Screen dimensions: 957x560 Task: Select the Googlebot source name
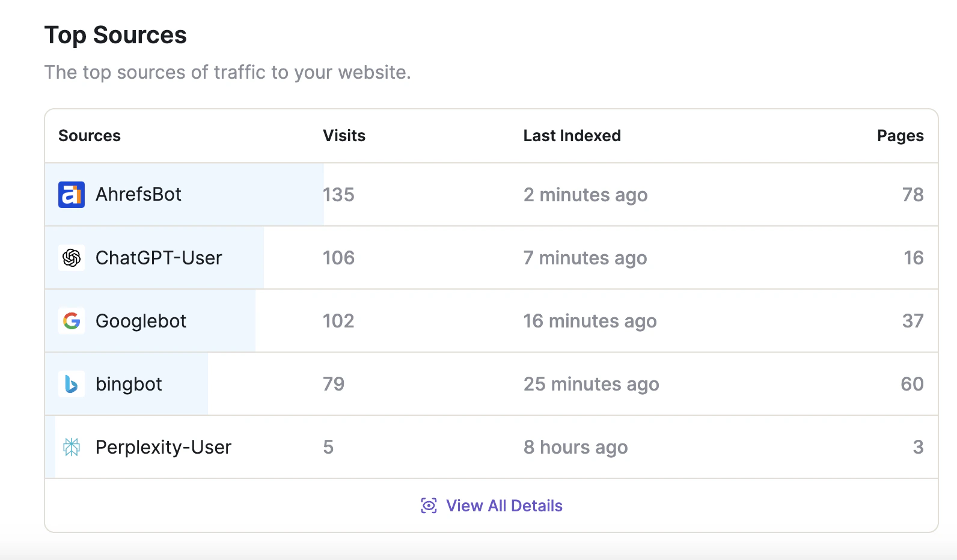coord(141,321)
